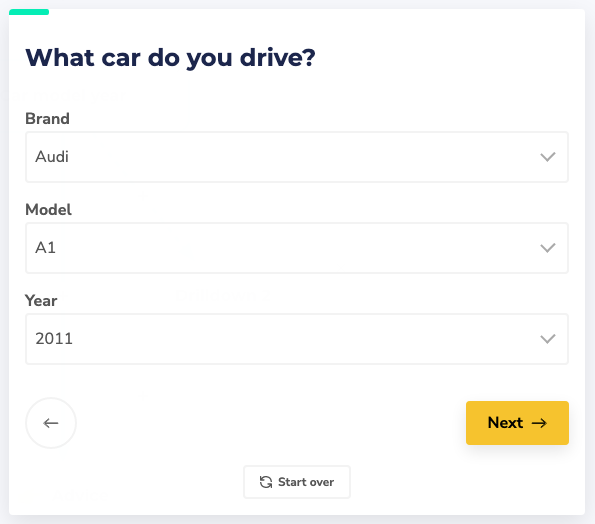
Task: Open the Model dropdown showing A1
Action: (297, 248)
